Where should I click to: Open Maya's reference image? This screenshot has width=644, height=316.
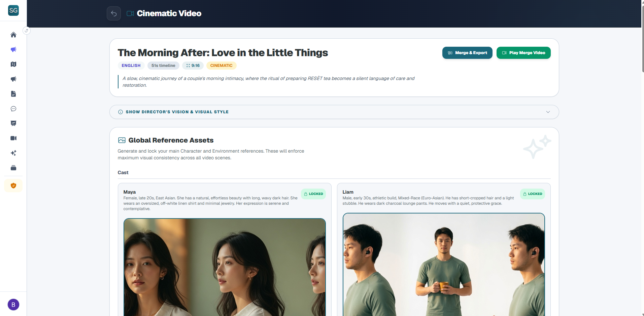225,267
